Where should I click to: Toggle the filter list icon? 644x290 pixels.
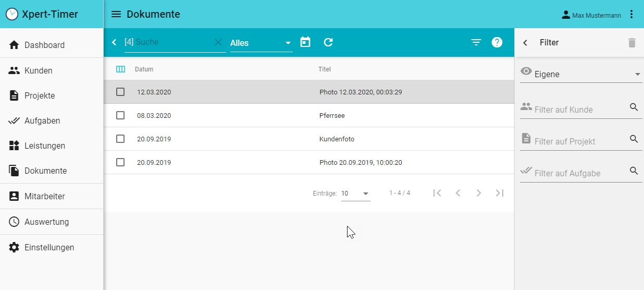(476, 42)
